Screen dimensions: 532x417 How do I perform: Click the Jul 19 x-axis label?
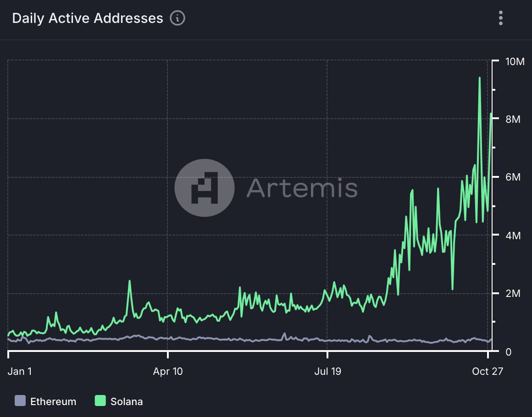[x=328, y=371]
